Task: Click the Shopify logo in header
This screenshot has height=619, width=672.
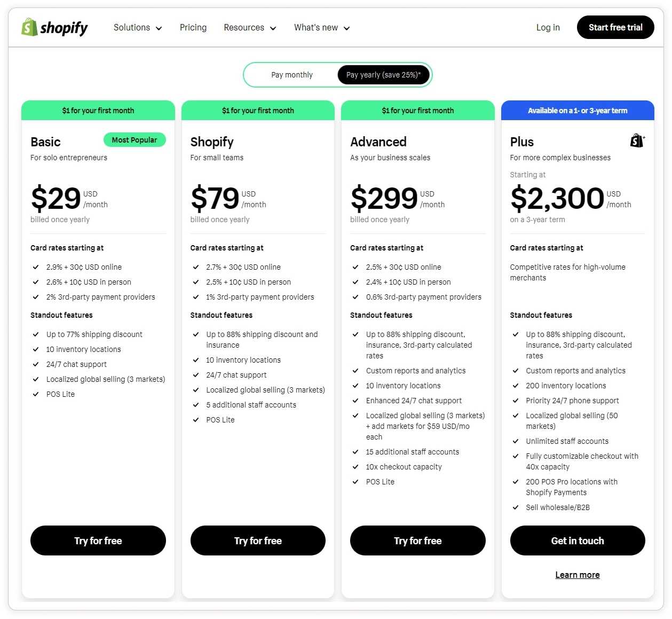Action: click(x=54, y=27)
